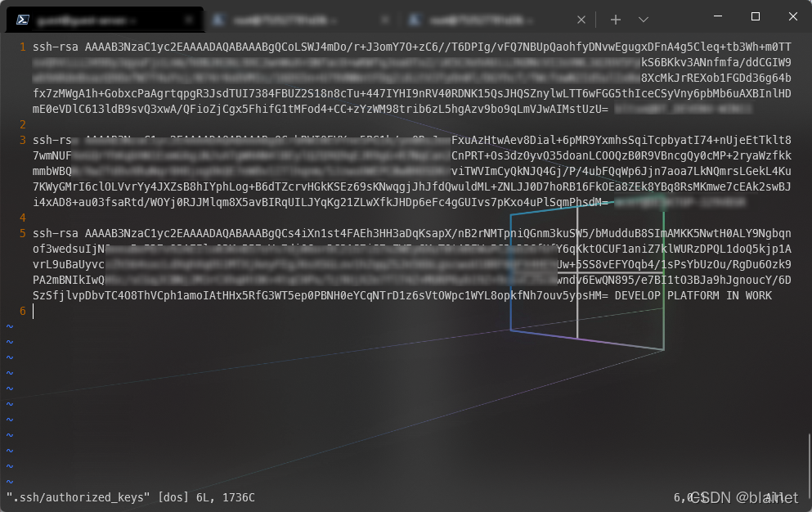Click '".ssh/authorized_keys"' in the status line
812x512 pixels.
[79, 497]
